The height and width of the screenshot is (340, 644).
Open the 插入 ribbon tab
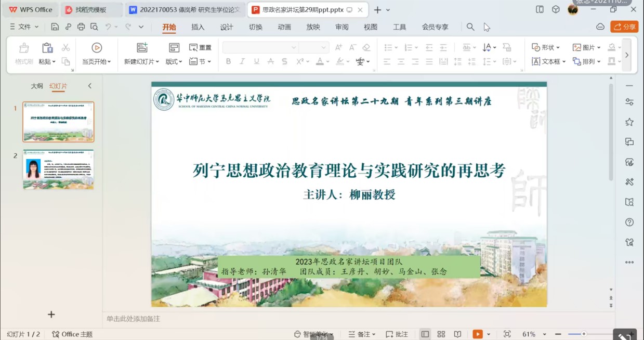[198, 27]
